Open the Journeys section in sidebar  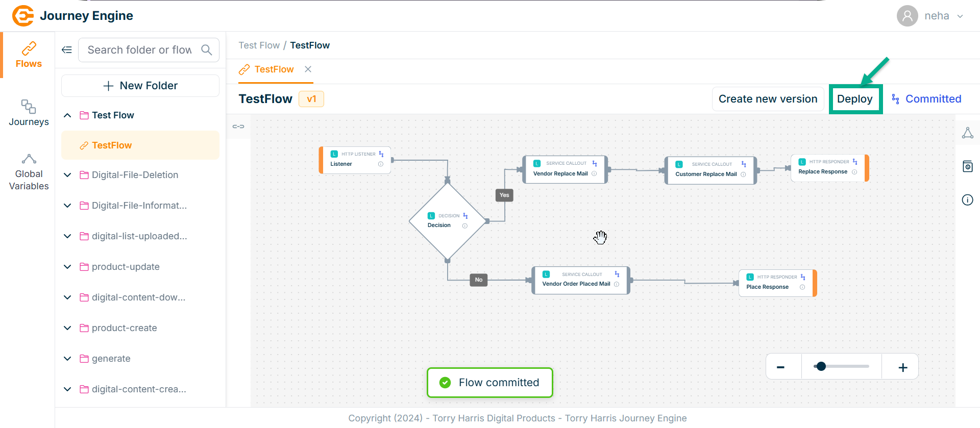(x=29, y=113)
